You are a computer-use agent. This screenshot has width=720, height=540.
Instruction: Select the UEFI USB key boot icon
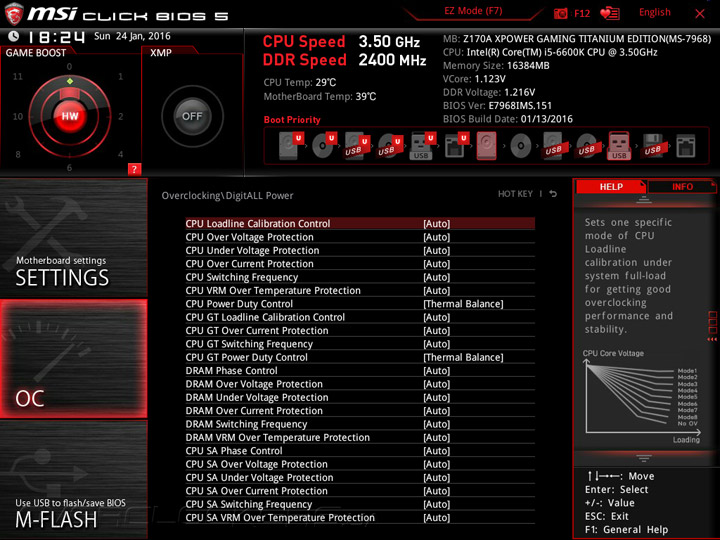point(422,146)
